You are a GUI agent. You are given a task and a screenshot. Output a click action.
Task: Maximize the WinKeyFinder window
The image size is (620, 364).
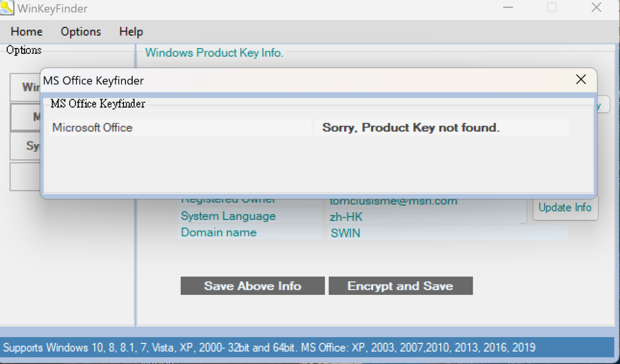[x=552, y=8]
